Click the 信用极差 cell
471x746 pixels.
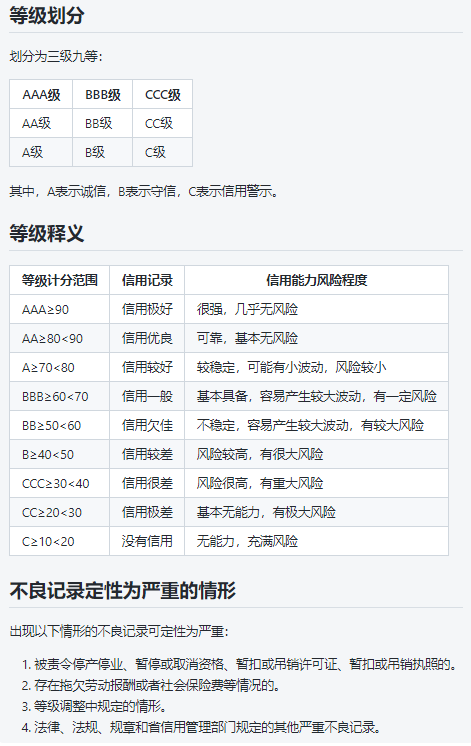coord(147,512)
